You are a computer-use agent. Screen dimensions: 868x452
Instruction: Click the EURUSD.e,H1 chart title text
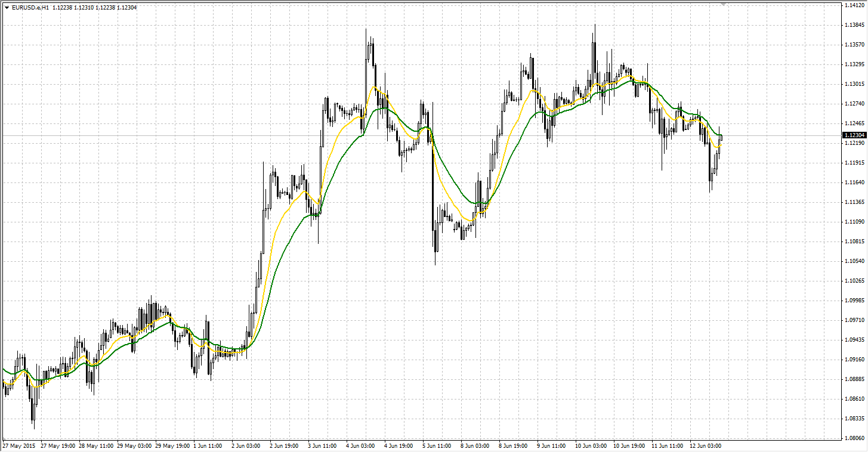[x=30, y=7]
